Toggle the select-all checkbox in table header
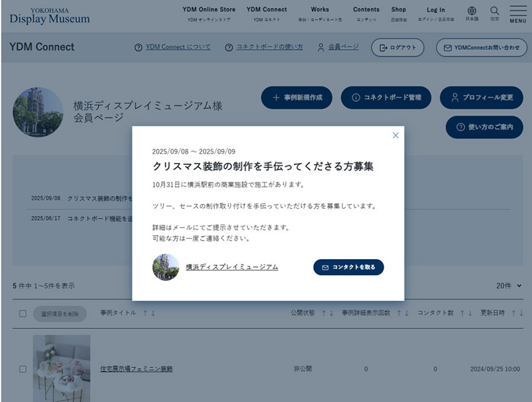Screen dimensions: 532x402 (x=23, y=314)
